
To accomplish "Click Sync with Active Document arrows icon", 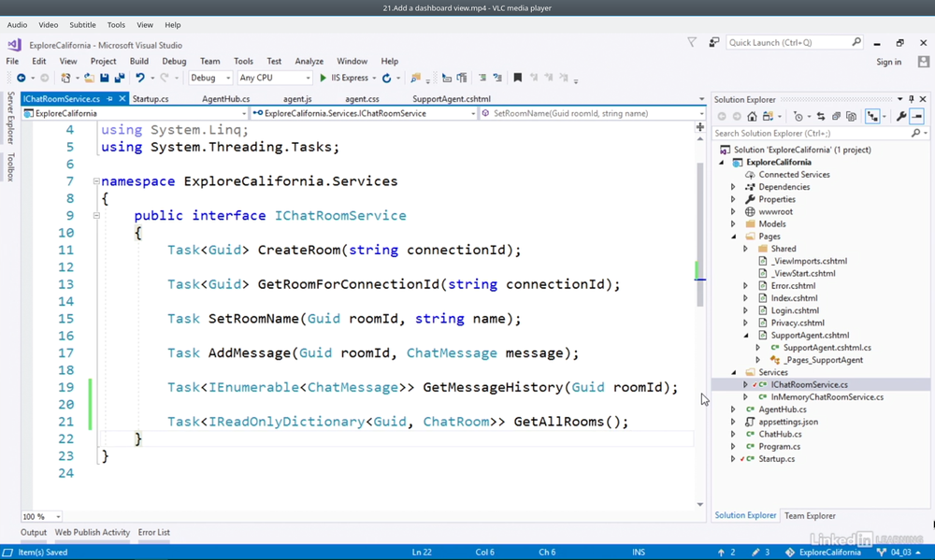I will click(821, 117).
